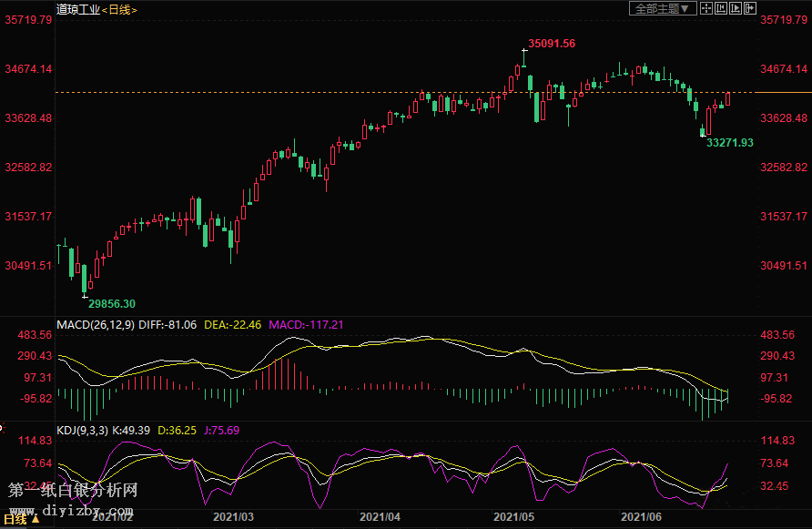Click the DEA:-22.46 indicator value

(x=231, y=324)
